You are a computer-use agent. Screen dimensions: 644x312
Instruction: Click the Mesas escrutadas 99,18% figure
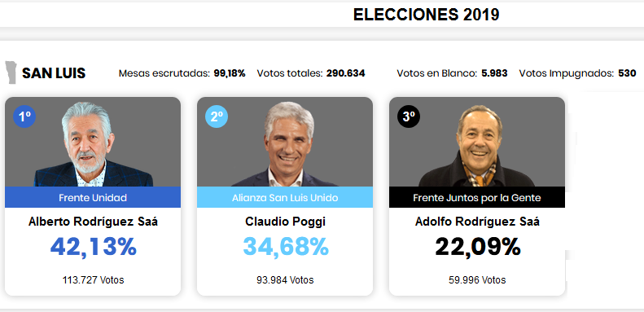pyautogui.click(x=230, y=73)
